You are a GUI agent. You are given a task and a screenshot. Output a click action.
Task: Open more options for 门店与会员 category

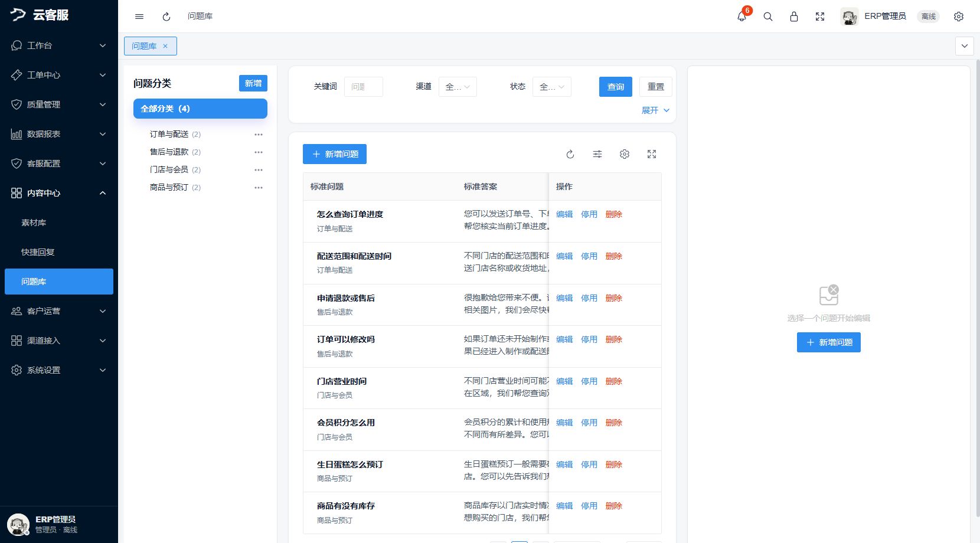(259, 170)
